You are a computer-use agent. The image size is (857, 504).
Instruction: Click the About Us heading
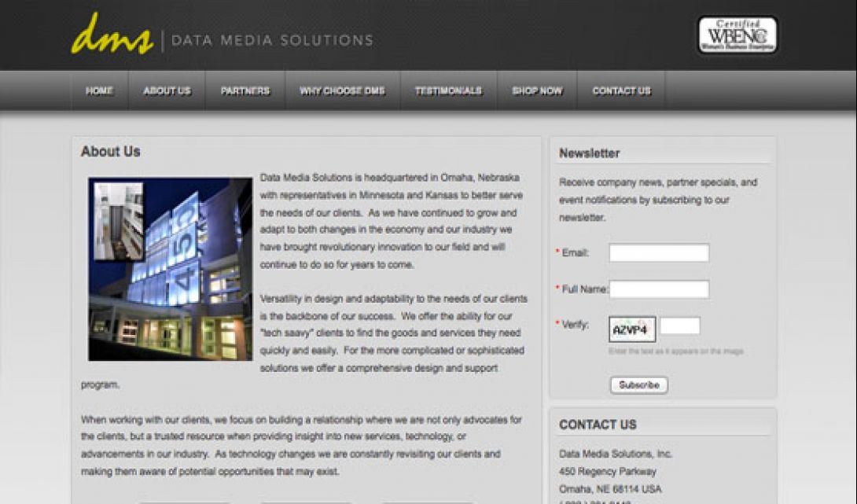[x=110, y=152]
